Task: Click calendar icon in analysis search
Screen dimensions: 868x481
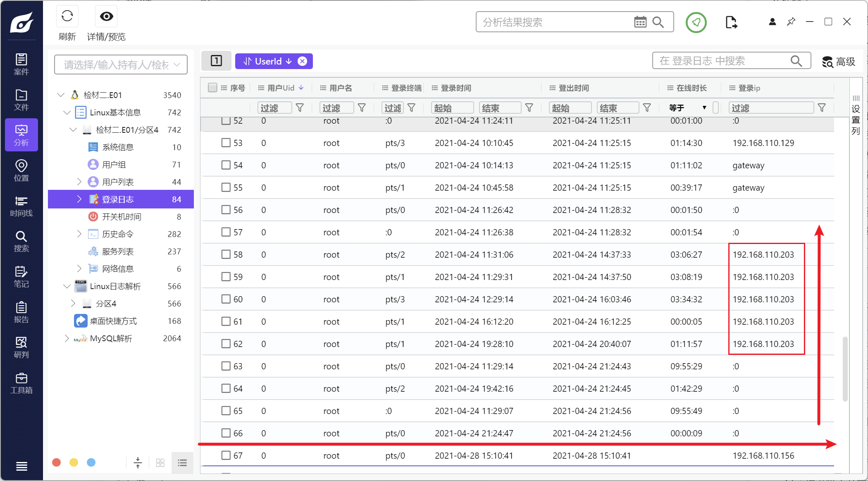Action: point(640,22)
